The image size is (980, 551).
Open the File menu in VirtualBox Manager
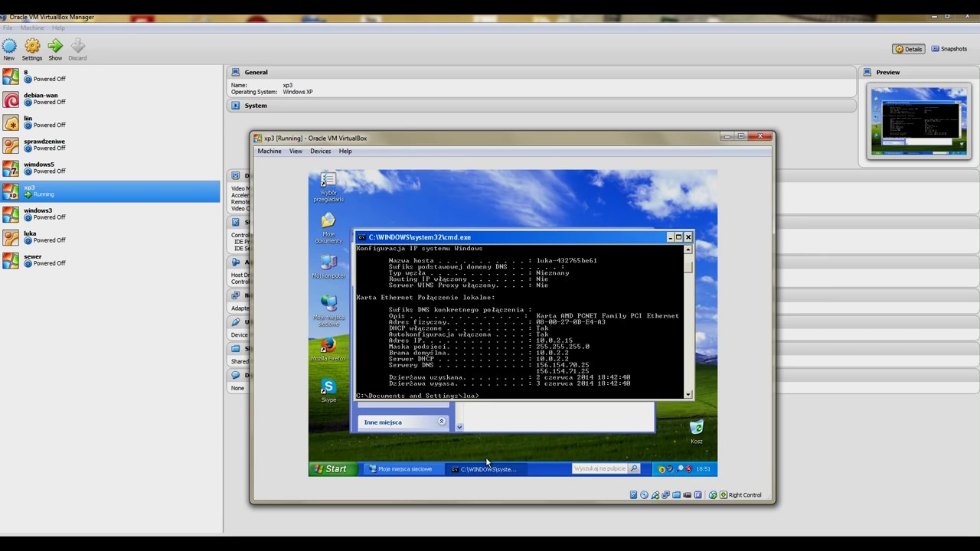8,28
